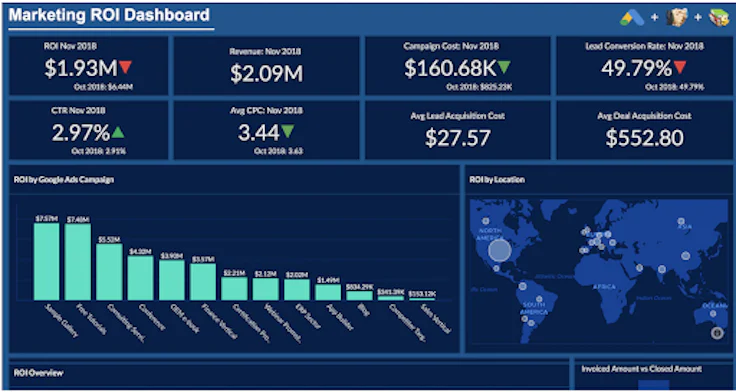Click the $2.12M bar value label
The width and height of the screenshot is (736, 392).
tap(266, 273)
